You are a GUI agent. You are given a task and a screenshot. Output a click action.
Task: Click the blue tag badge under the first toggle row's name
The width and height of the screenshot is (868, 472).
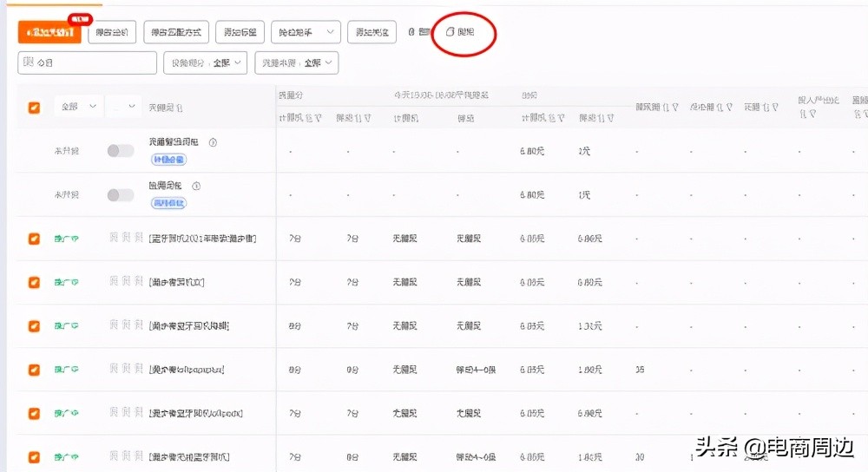[169, 160]
